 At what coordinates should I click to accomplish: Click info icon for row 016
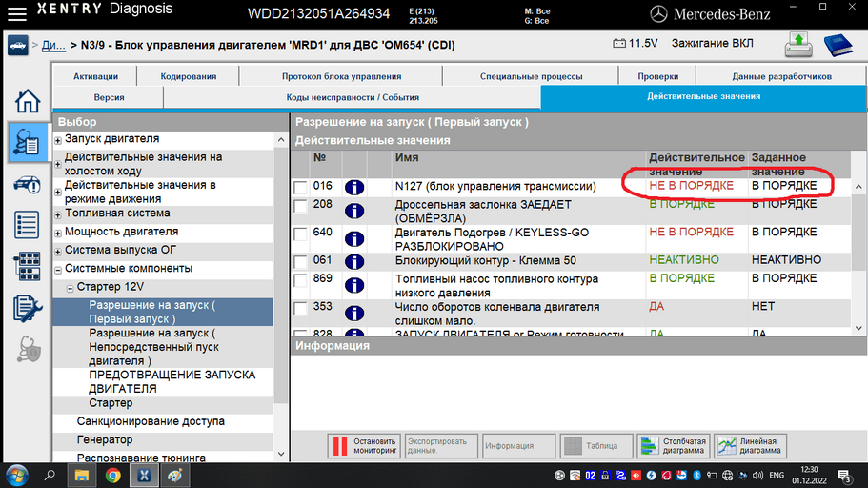tap(354, 187)
